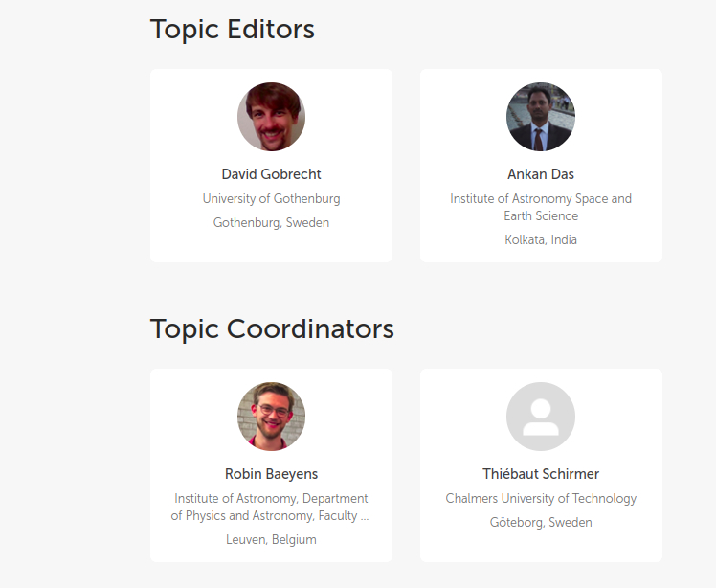Click the ellipsis ending Robin Baeyens's affiliation
The width and height of the screenshot is (716, 588).
(x=365, y=517)
